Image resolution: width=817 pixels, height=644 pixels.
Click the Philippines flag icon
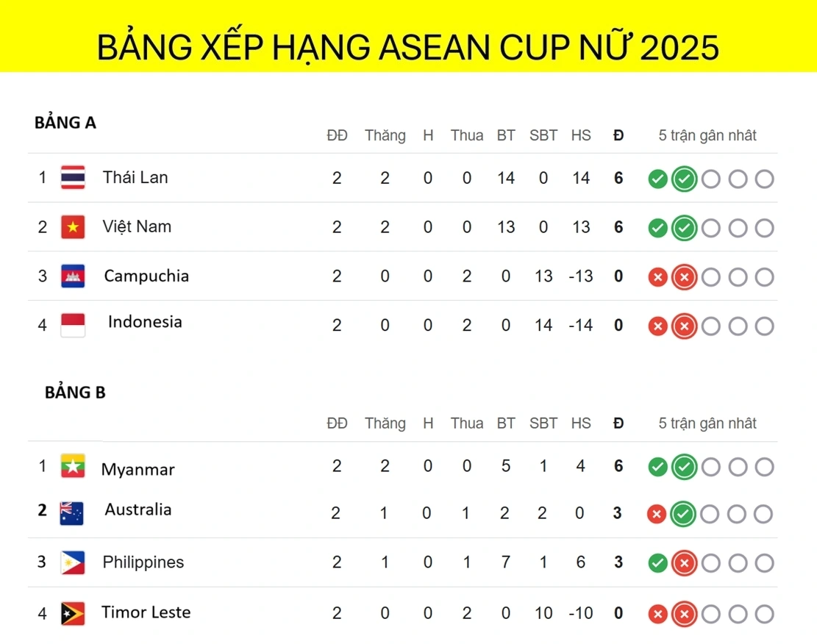pos(73,562)
